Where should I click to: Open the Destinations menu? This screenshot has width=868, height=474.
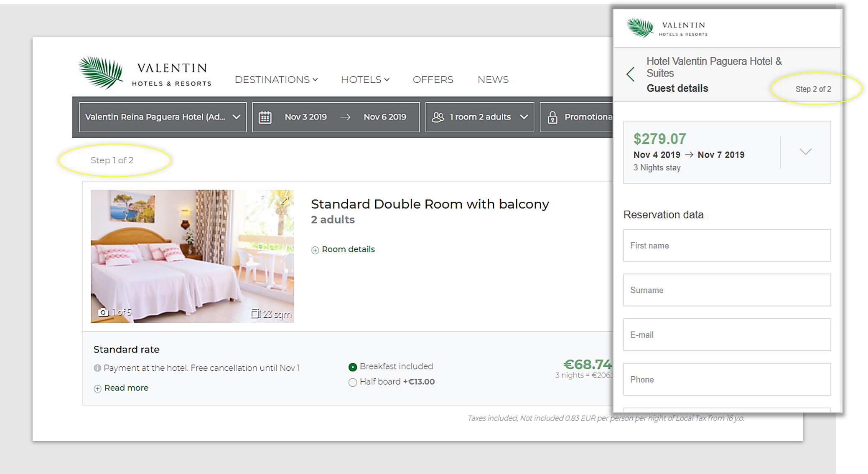(276, 79)
